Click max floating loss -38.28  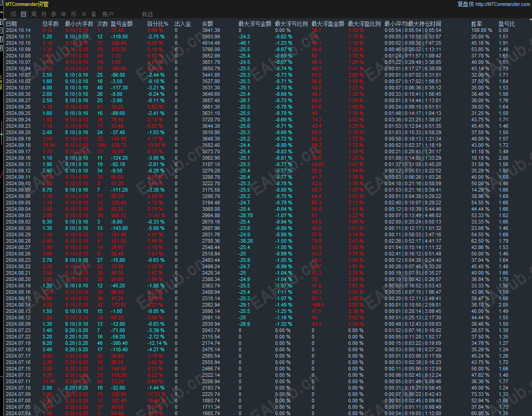pos(245,241)
